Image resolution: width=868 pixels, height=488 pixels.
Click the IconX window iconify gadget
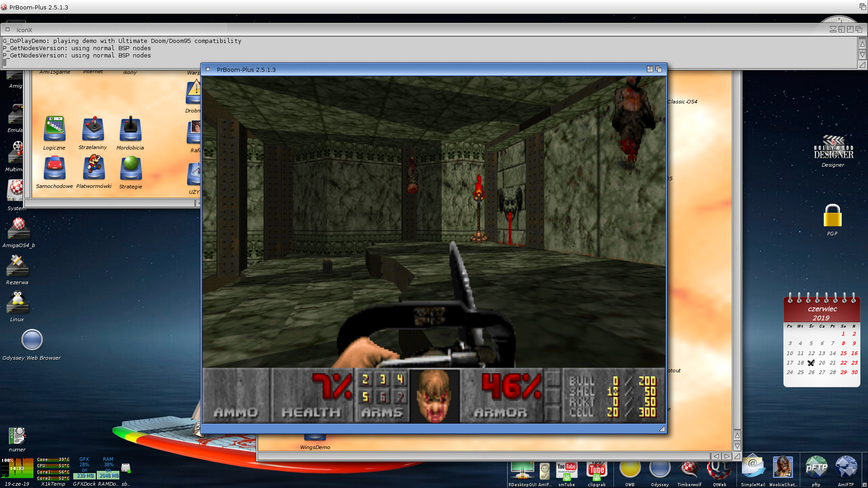click(x=833, y=29)
